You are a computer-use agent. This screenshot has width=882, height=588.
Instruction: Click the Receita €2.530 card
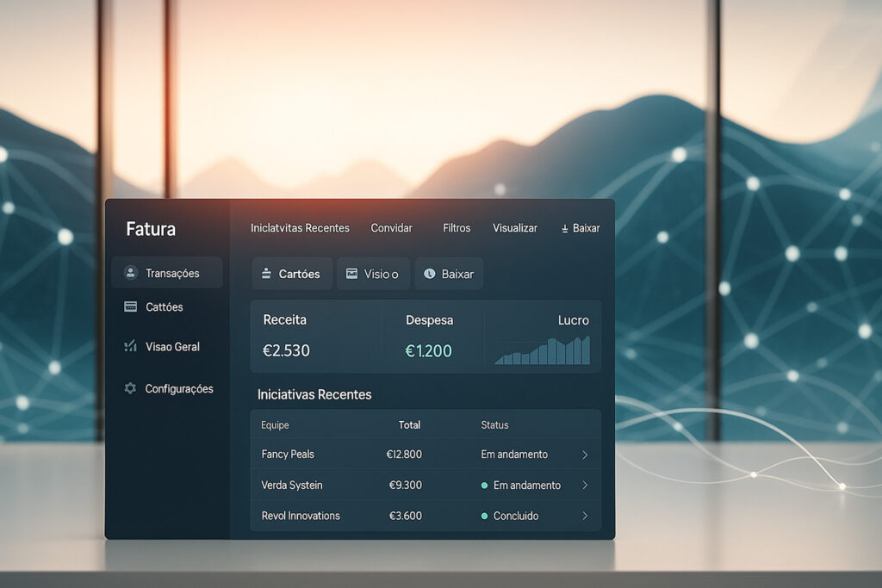(x=315, y=336)
